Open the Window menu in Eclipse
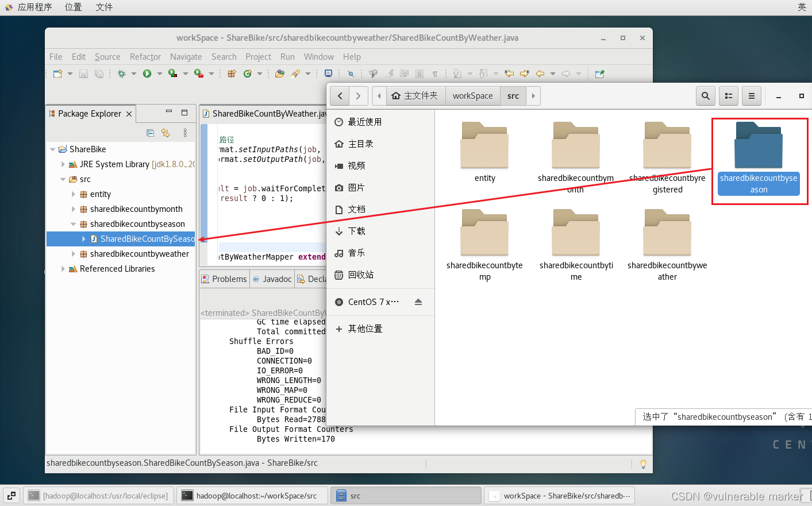This screenshot has height=506, width=812. point(319,57)
